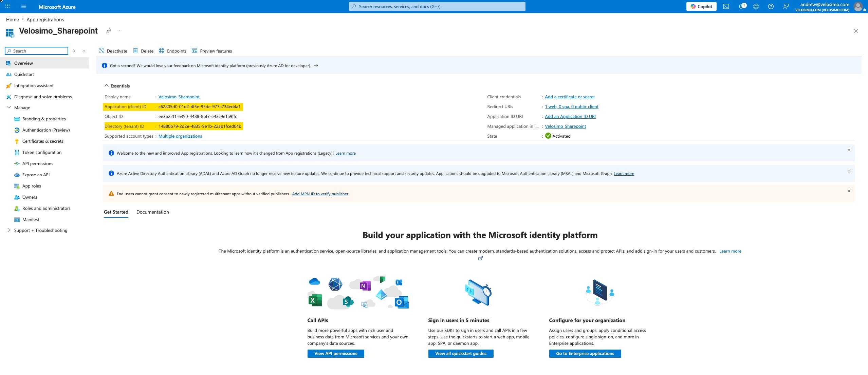
Task: Click the help question mark icon
Action: click(x=771, y=6)
